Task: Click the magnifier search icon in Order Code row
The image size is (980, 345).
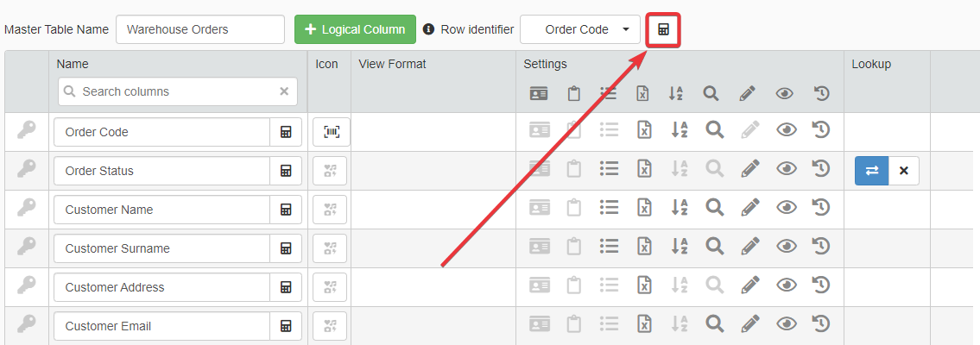Action: [713, 130]
